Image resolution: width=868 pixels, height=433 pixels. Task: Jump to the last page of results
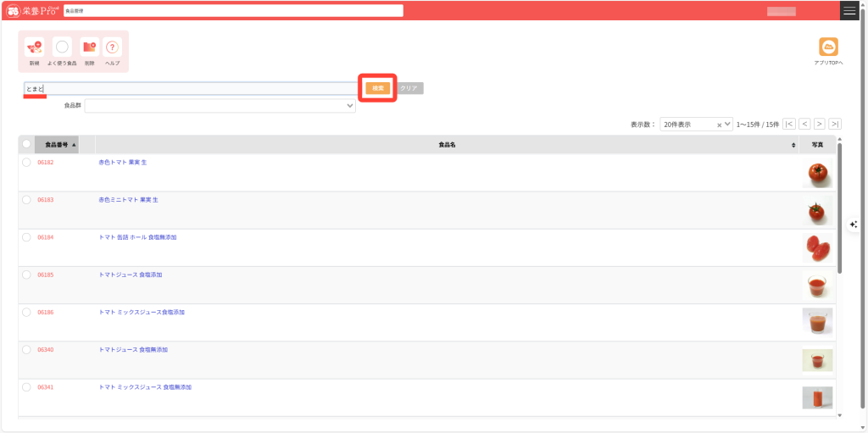835,124
